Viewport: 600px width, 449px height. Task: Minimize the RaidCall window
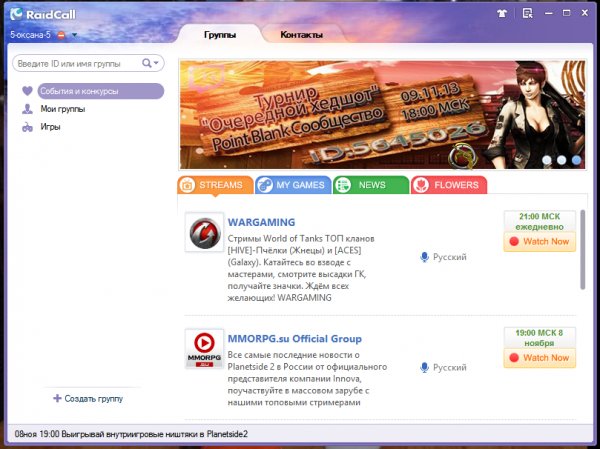click(x=549, y=13)
